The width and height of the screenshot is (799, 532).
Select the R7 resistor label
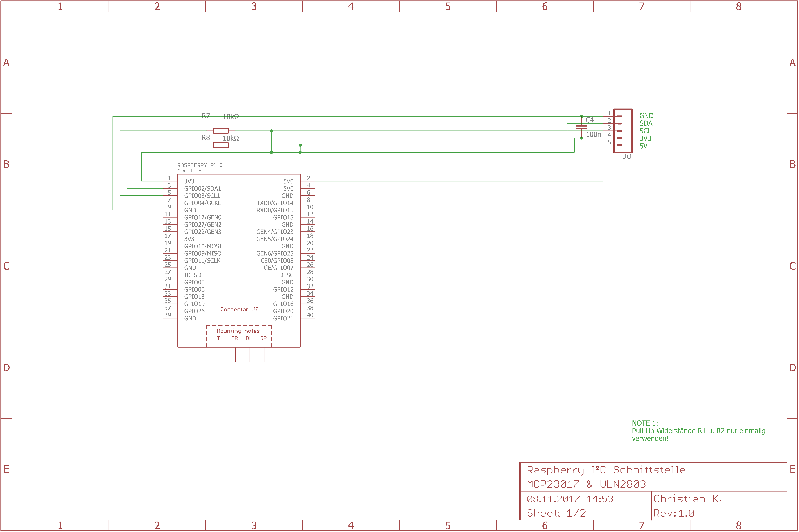tap(206, 116)
